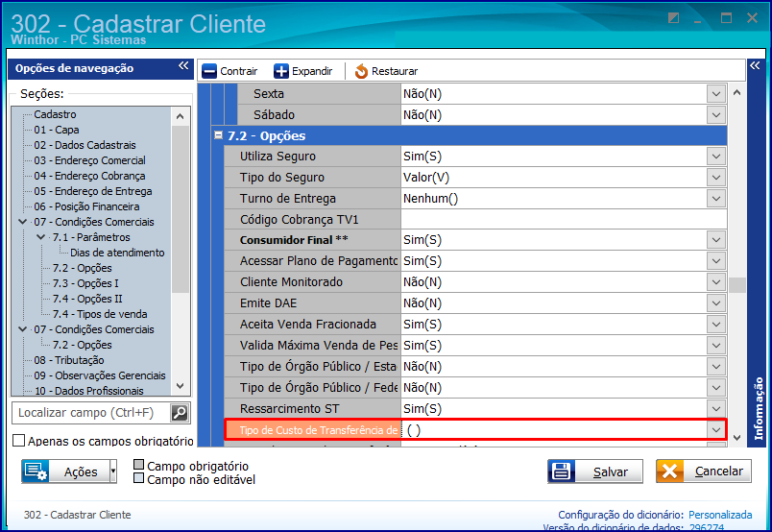The image size is (772, 532).
Task: Click the Restaurar arrow icon
Action: (x=361, y=71)
